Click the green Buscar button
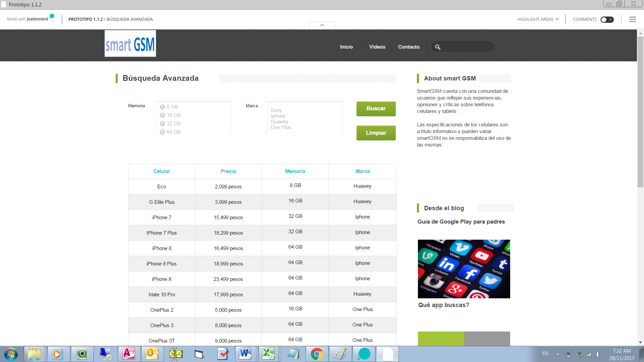Image resolution: width=644 pixels, height=362 pixels. coord(376,109)
